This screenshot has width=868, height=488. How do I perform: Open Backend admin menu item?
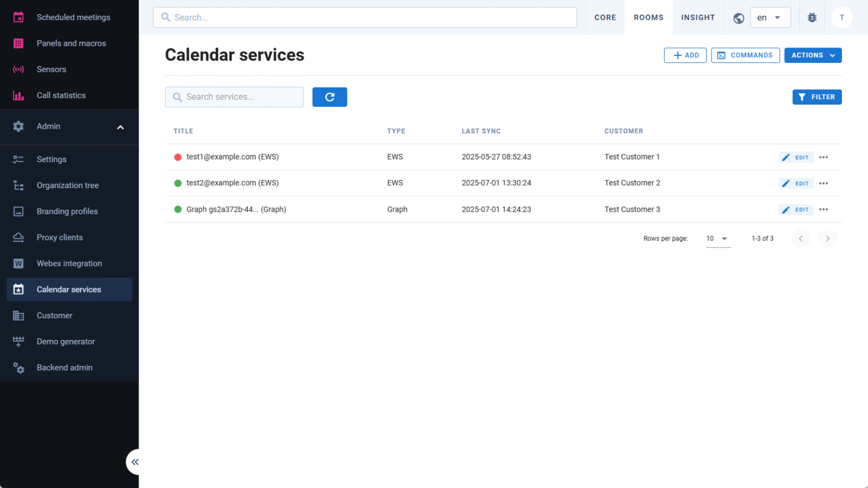[x=69, y=368]
